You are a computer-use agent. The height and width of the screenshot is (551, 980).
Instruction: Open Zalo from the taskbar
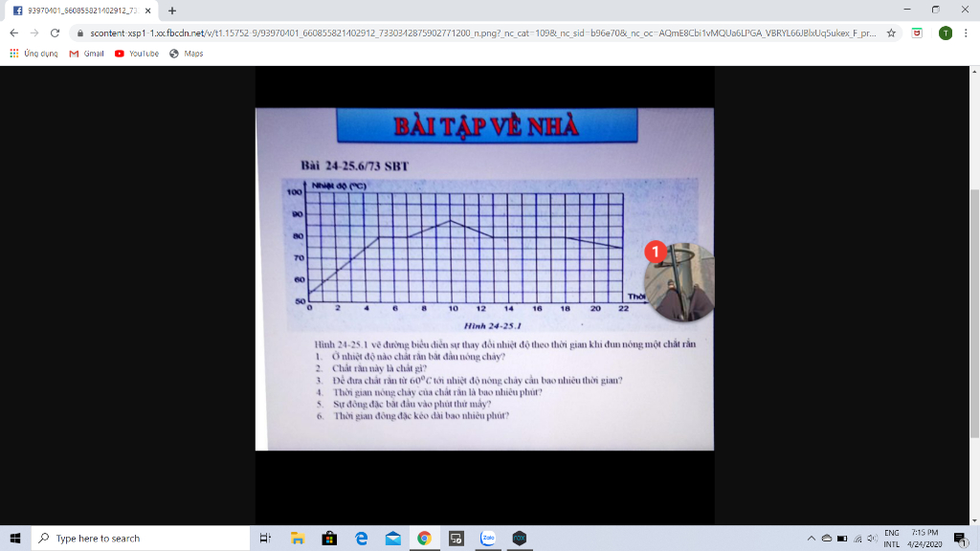click(x=488, y=538)
